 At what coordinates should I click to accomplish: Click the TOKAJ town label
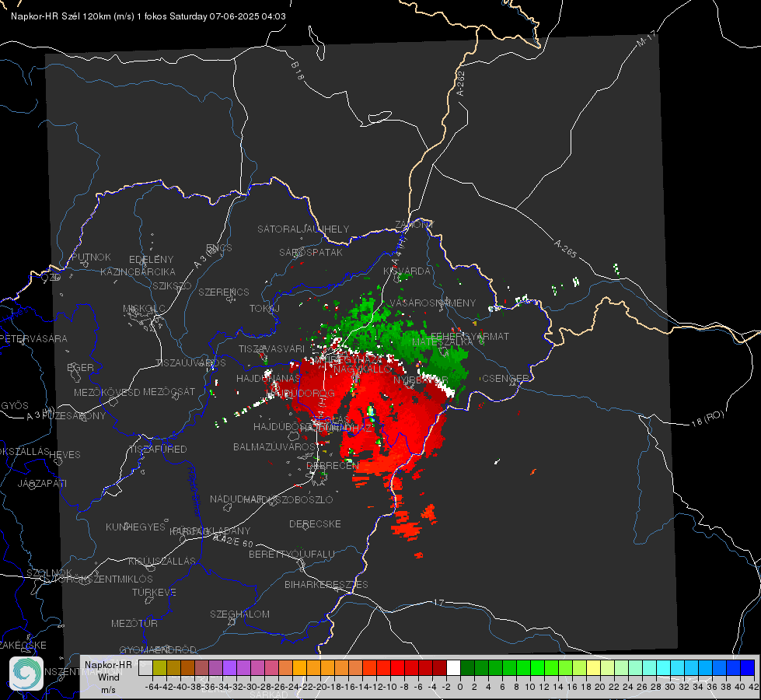click(264, 309)
